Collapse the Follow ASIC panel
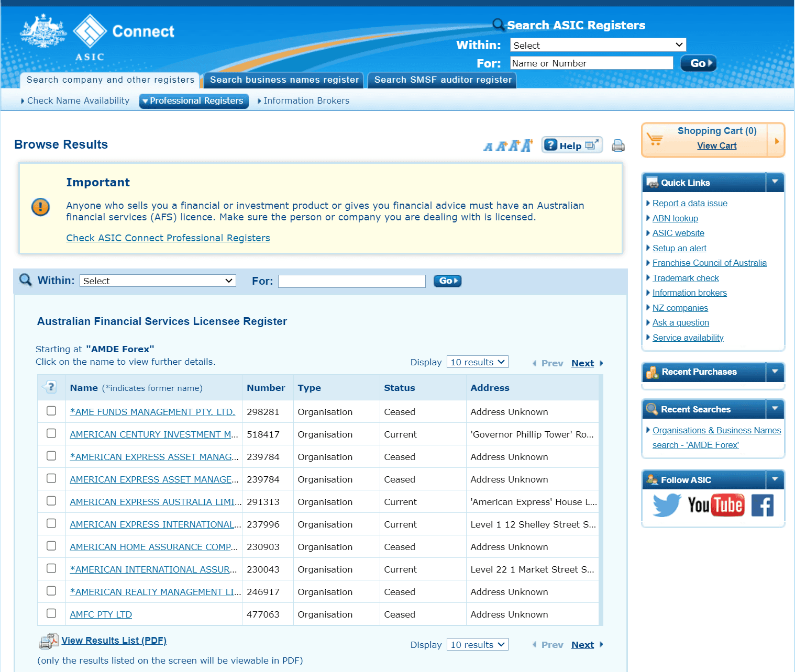This screenshot has height=672, width=795. pyautogui.click(x=775, y=479)
